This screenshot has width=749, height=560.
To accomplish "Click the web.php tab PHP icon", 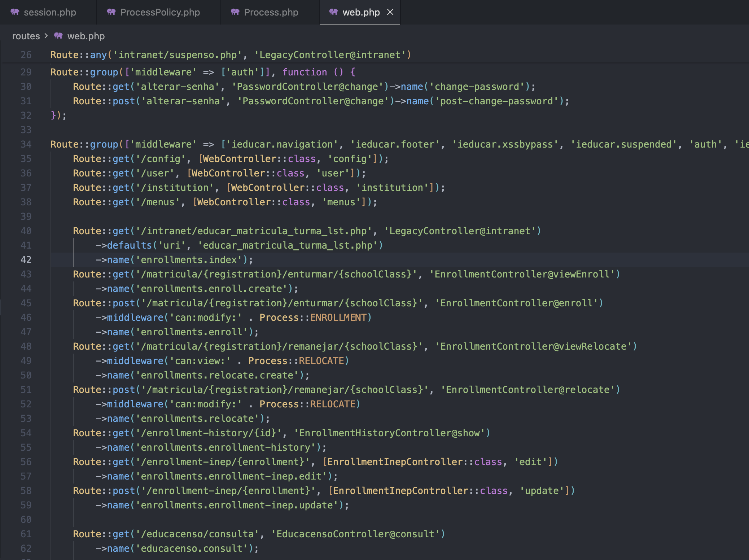I will 334,12.
